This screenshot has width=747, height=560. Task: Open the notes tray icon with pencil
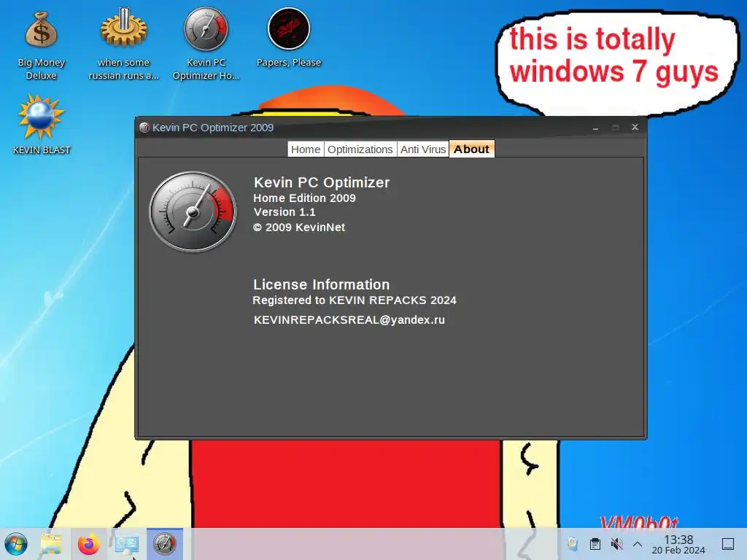[573, 544]
